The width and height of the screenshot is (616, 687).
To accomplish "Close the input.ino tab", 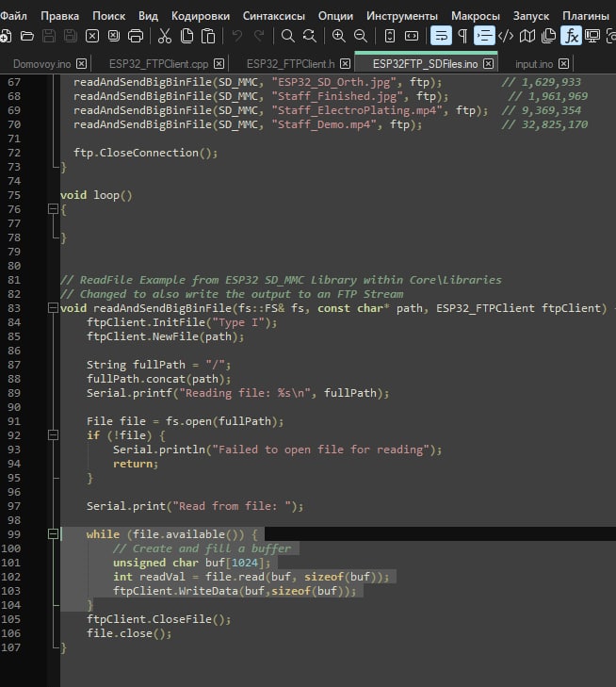I will (564, 64).
